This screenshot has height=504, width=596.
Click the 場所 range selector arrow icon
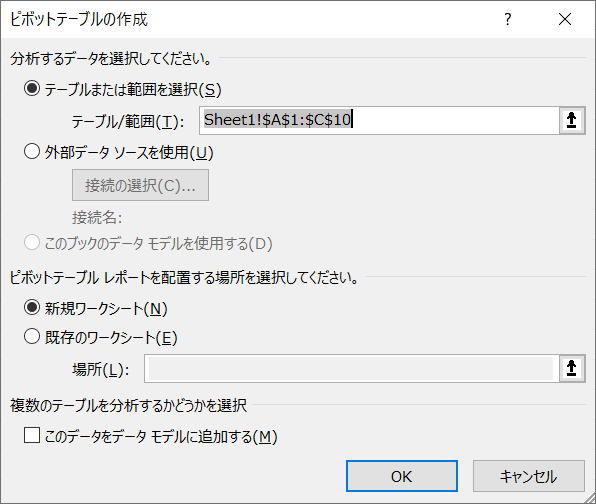[x=572, y=368]
